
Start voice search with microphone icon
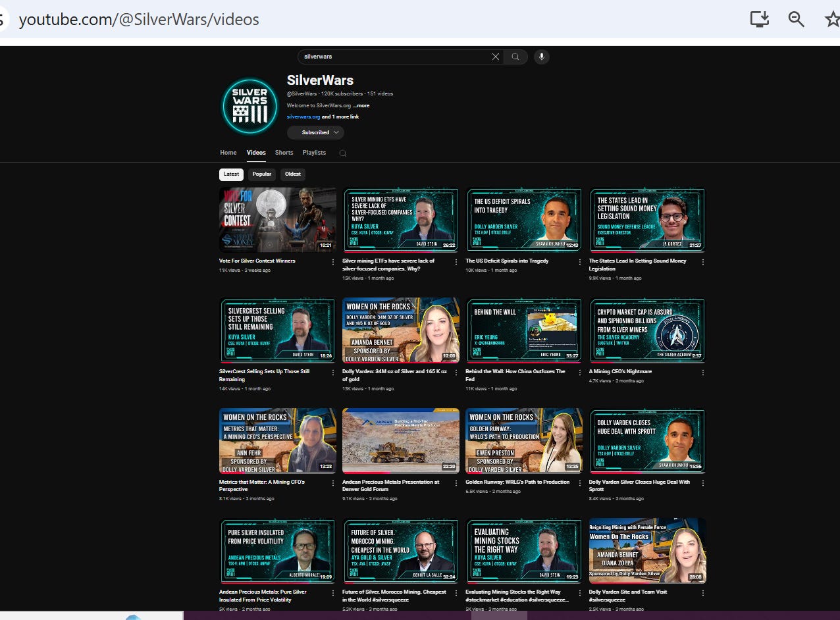pos(542,57)
